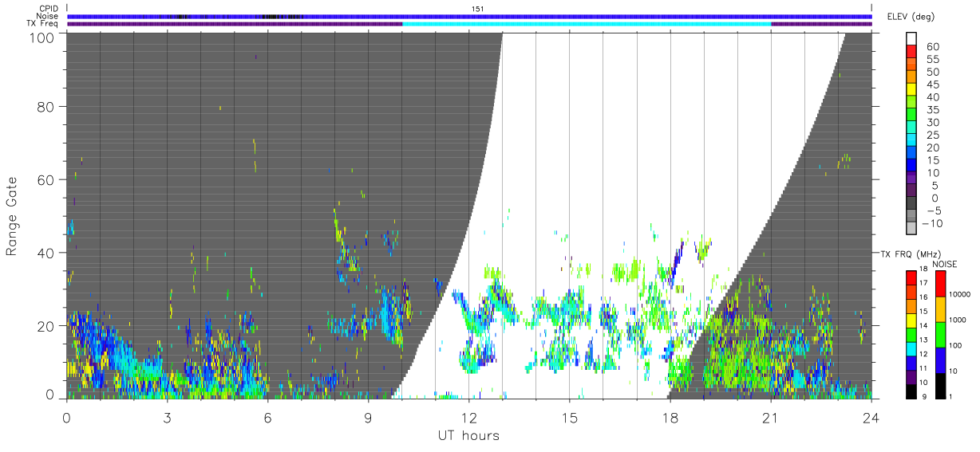Click the ELEV scale label '−10'
Viewport: 980px width, 452px height.
[932, 223]
